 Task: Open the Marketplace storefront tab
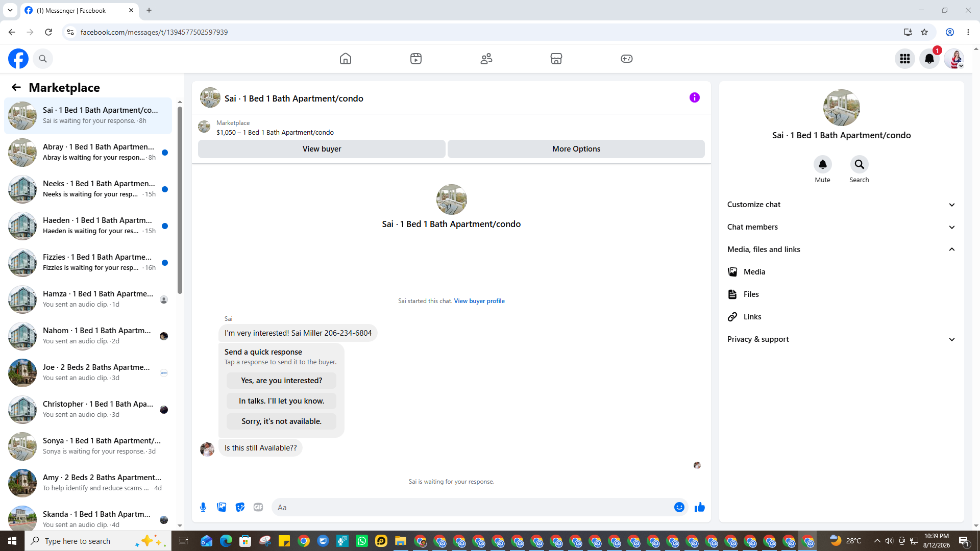556,59
